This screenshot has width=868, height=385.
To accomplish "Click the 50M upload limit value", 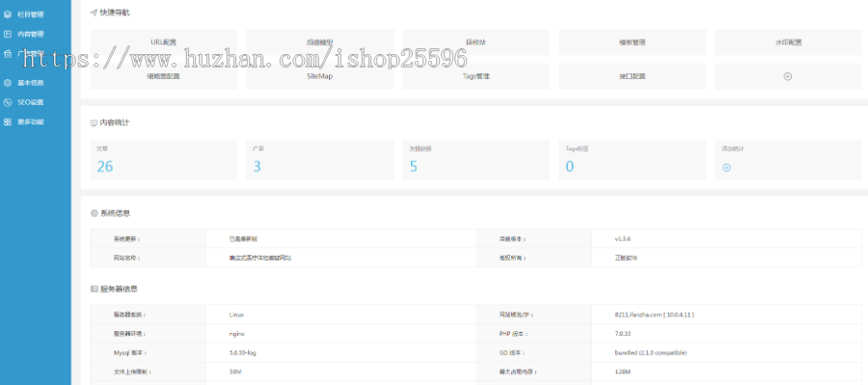I will tap(234, 371).
